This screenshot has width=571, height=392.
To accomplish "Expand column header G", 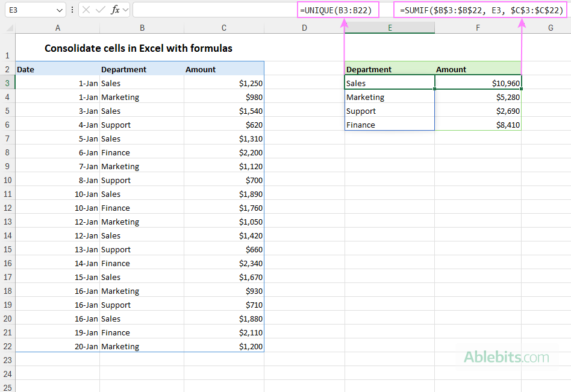I will pos(550,27).
